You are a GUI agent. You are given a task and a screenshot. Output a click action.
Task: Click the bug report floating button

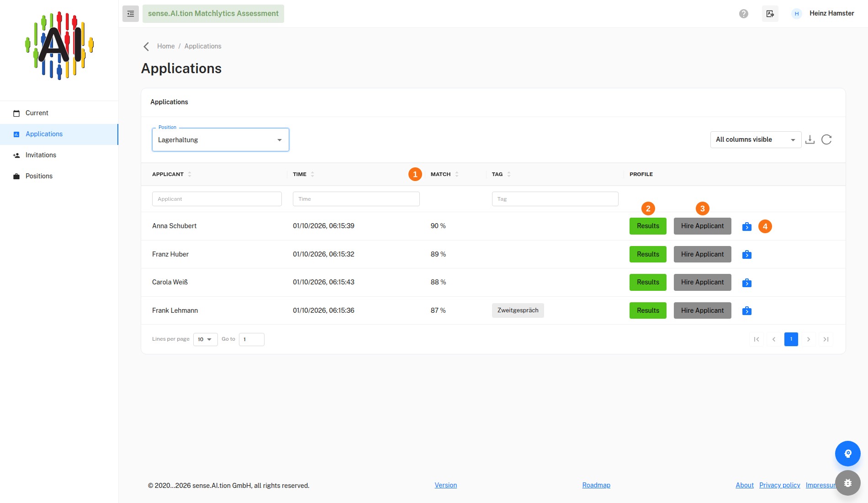click(x=848, y=483)
